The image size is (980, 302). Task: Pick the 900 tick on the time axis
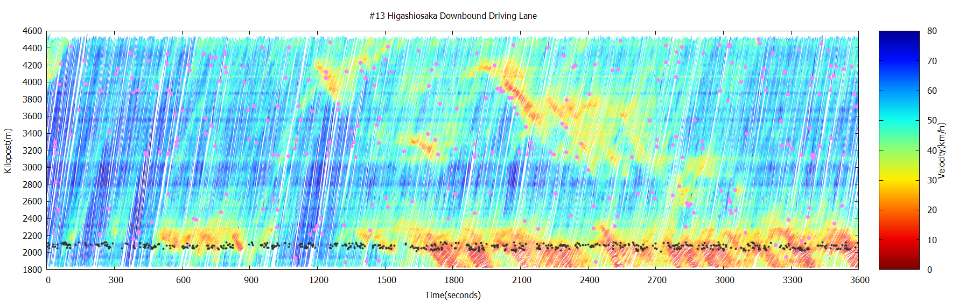tap(251, 280)
